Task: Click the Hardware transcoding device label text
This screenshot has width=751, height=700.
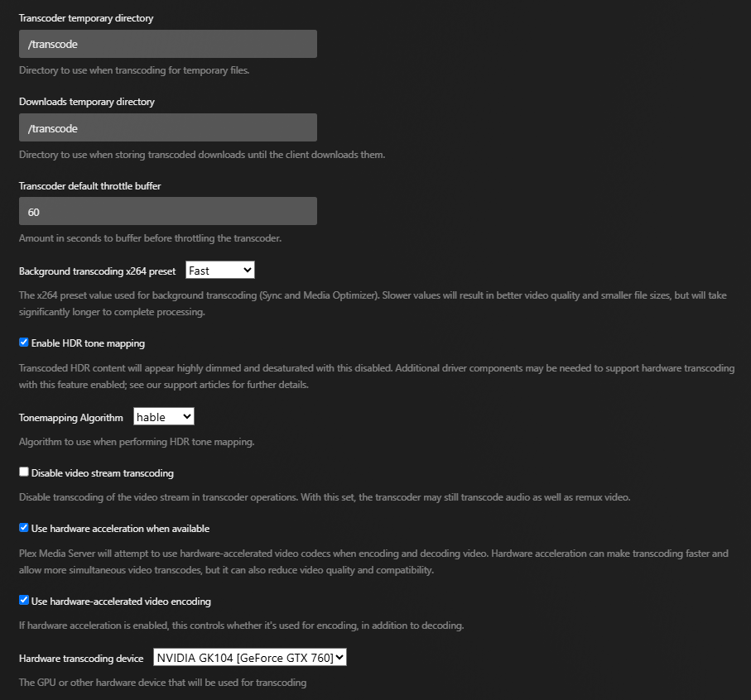Action: point(81,659)
